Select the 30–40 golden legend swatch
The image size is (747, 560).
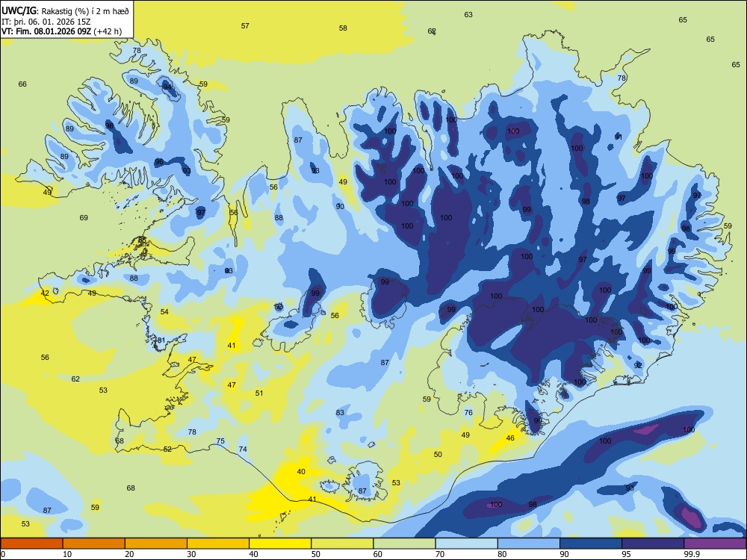tap(218, 544)
